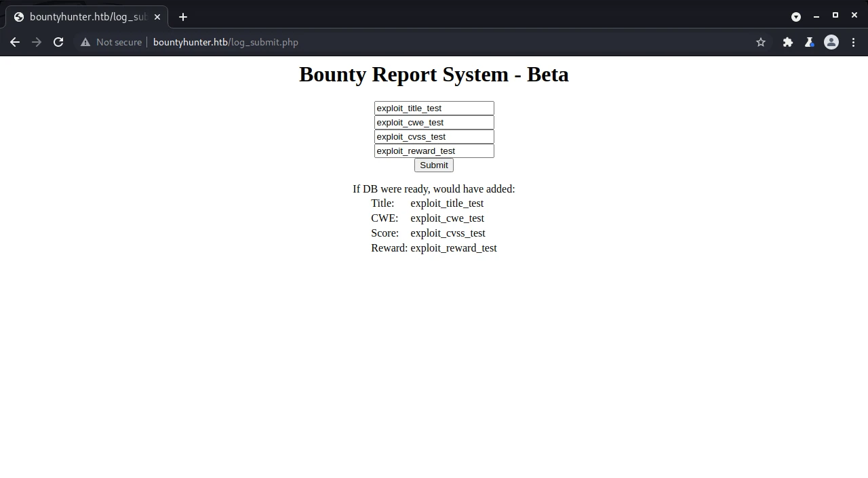Close the bountyhunter.htb tab

pos(157,17)
